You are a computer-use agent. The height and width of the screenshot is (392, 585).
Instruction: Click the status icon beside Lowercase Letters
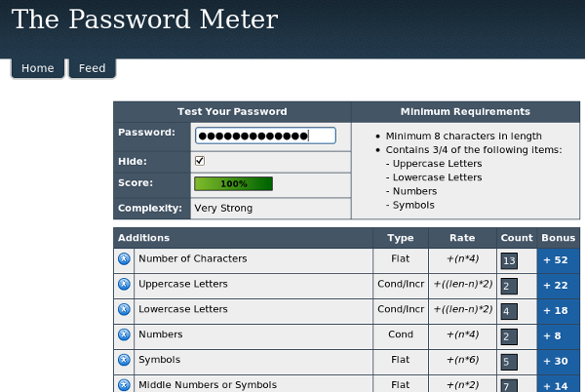click(x=124, y=310)
